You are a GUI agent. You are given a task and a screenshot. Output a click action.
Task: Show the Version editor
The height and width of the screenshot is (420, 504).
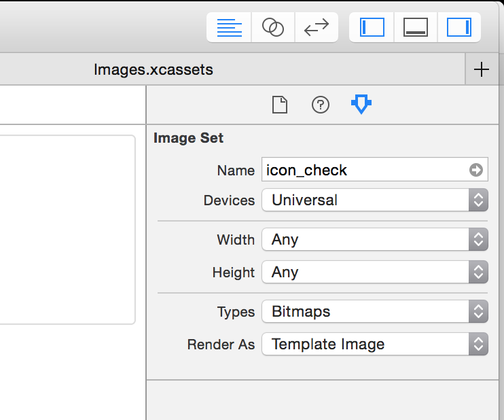click(x=317, y=27)
